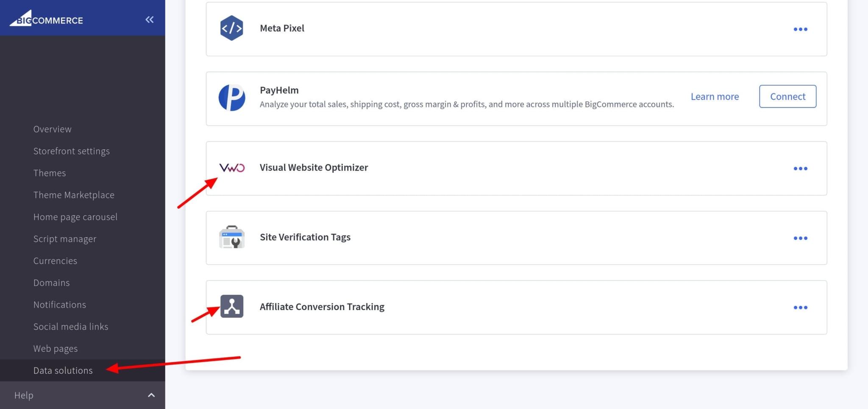This screenshot has width=868, height=409.
Task: Select Data solutions in the sidebar
Action: click(63, 370)
